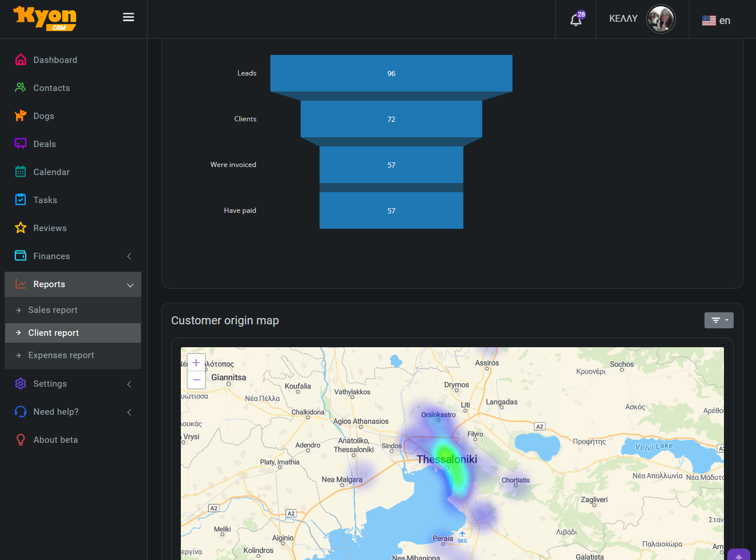Open Reviews using the star icon
The width and height of the screenshot is (756, 560).
pos(21,228)
